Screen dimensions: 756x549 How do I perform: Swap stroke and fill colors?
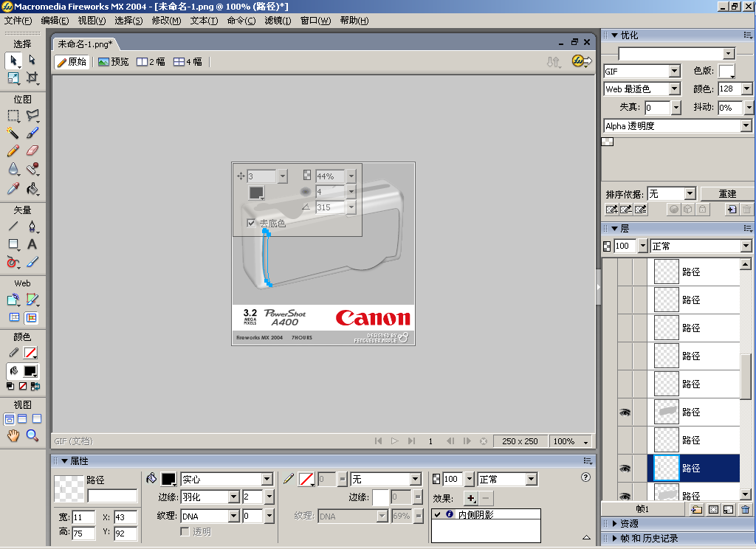(x=35, y=386)
